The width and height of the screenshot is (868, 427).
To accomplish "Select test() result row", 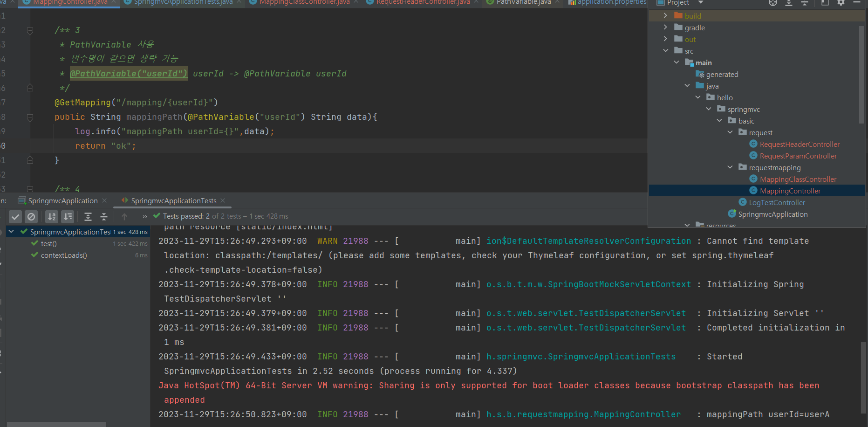I will click(x=78, y=243).
